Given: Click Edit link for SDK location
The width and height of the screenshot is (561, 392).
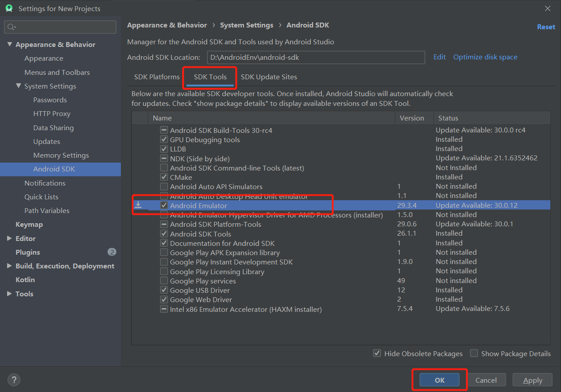Looking at the screenshot, I should (439, 57).
